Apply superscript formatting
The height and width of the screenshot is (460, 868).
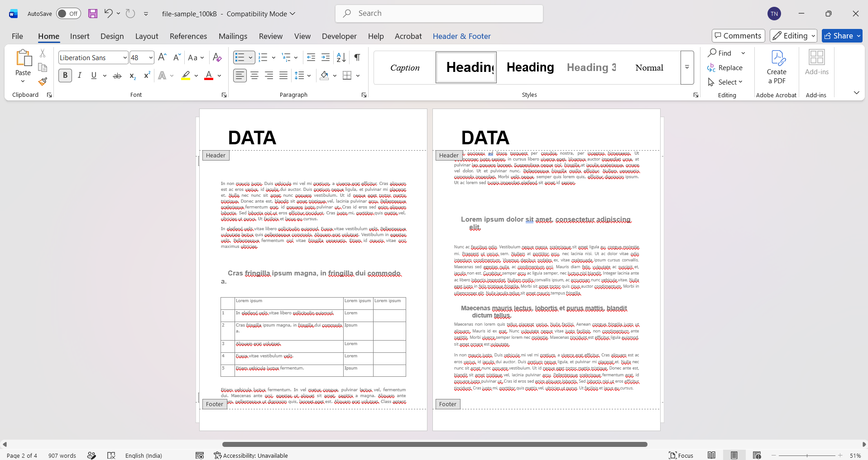[147, 76]
